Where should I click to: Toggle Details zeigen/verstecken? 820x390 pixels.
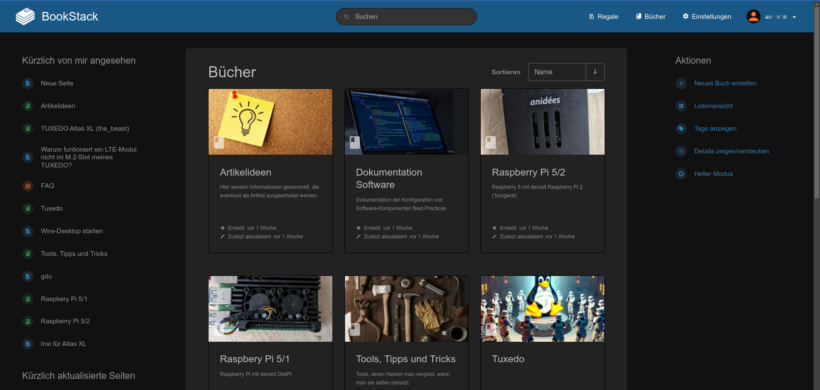point(731,151)
